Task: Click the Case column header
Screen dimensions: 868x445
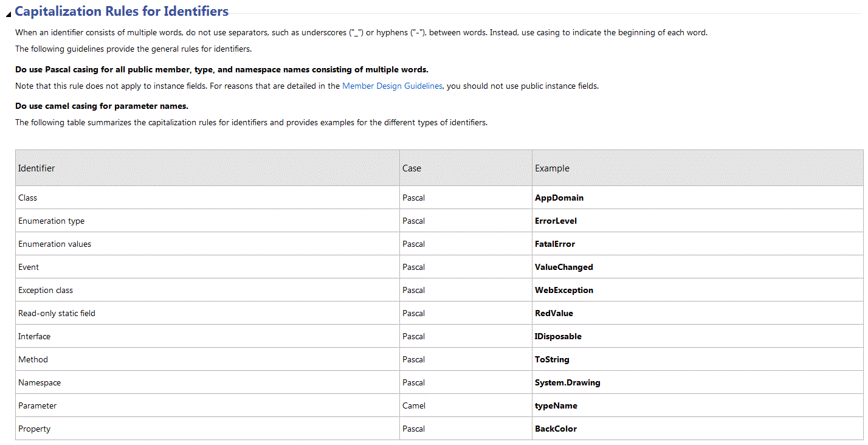Action: pyautogui.click(x=412, y=168)
